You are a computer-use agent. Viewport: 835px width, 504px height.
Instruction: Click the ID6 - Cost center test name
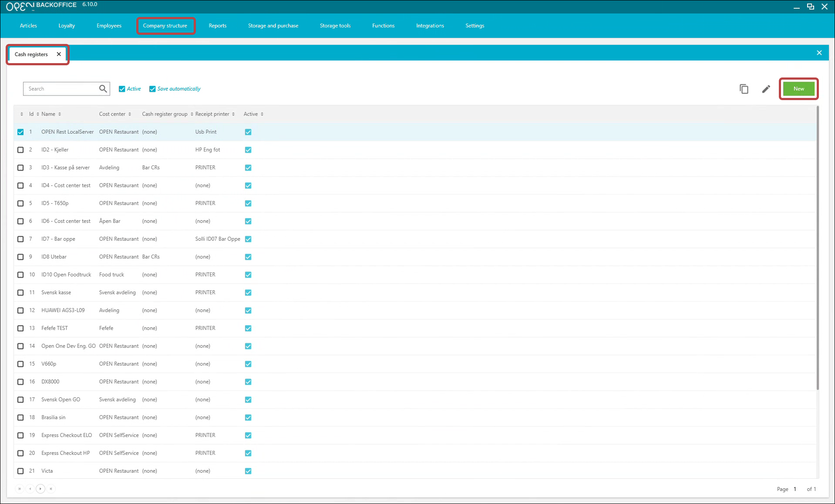66,221
